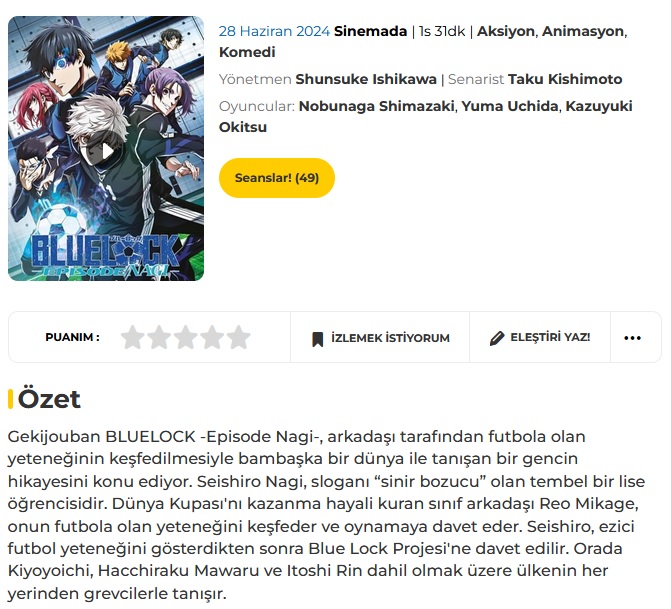View actor Nobunaga Shimazaki's profile
671x609 pixels.
(x=376, y=106)
